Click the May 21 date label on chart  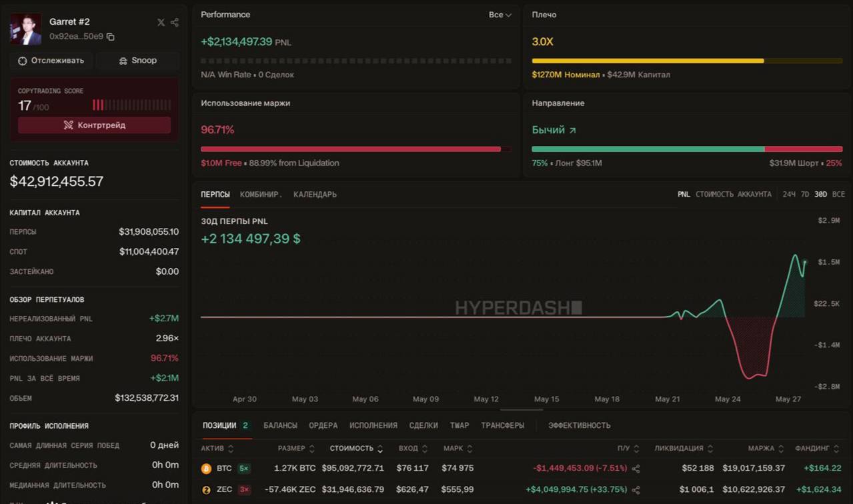point(667,399)
